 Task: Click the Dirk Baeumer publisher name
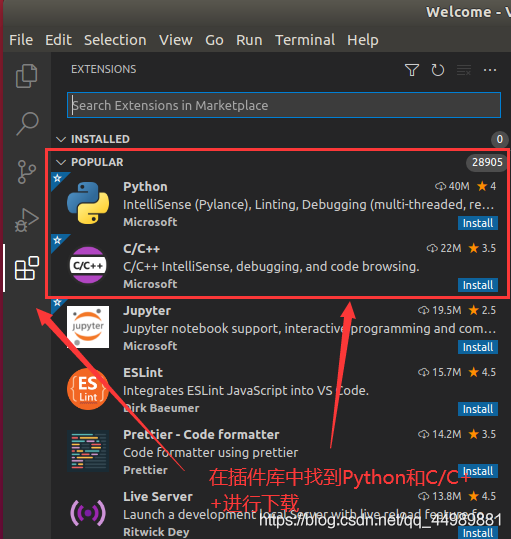coord(161,408)
